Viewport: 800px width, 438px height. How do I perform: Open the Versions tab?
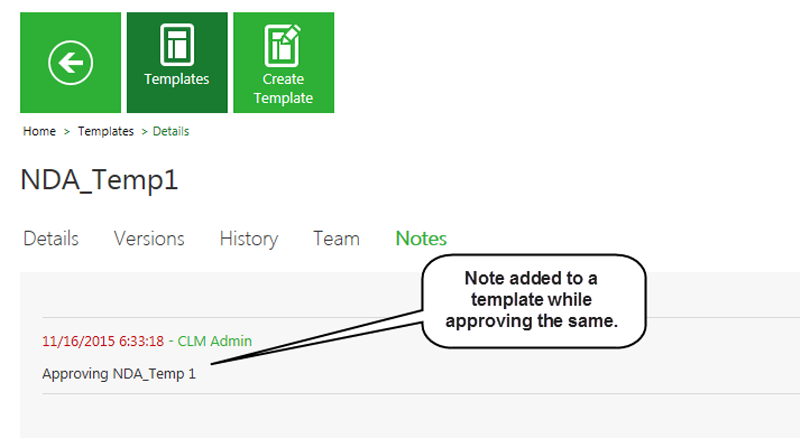(149, 239)
